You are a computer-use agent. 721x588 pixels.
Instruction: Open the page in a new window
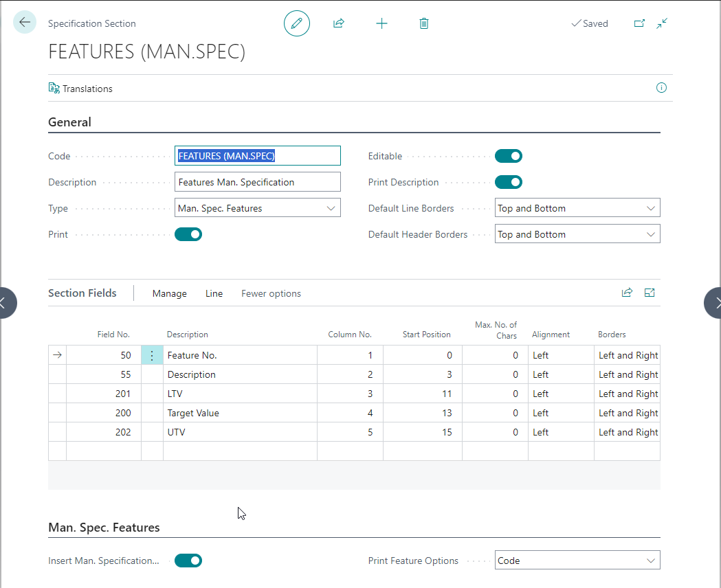pyautogui.click(x=639, y=23)
